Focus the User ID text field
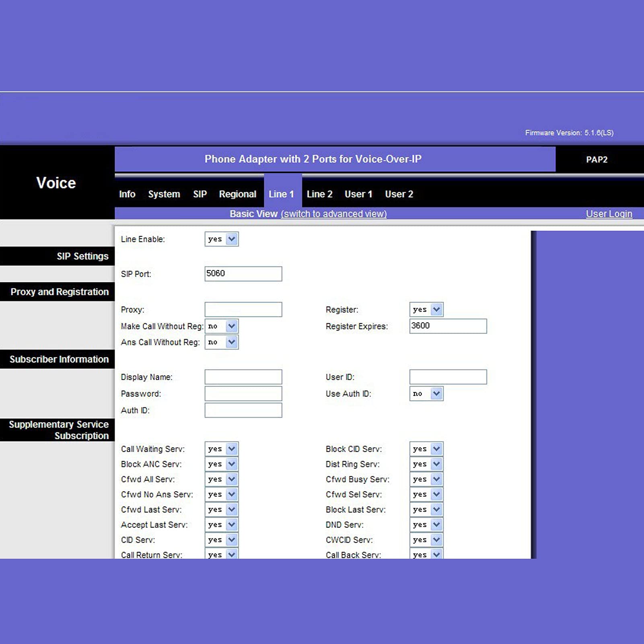 point(448,377)
